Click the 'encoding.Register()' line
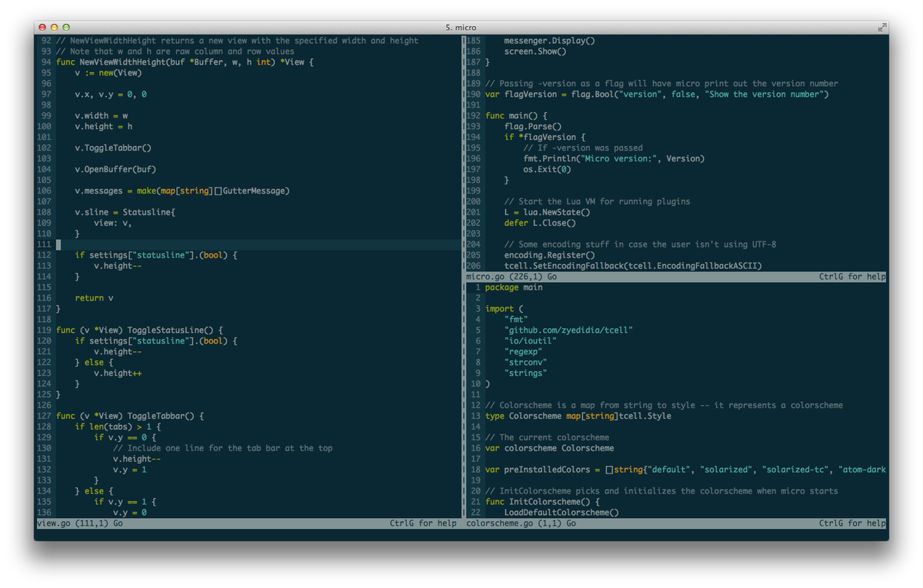Image resolution: width=923 pixels, height=588 pixels. click(549, 256)
